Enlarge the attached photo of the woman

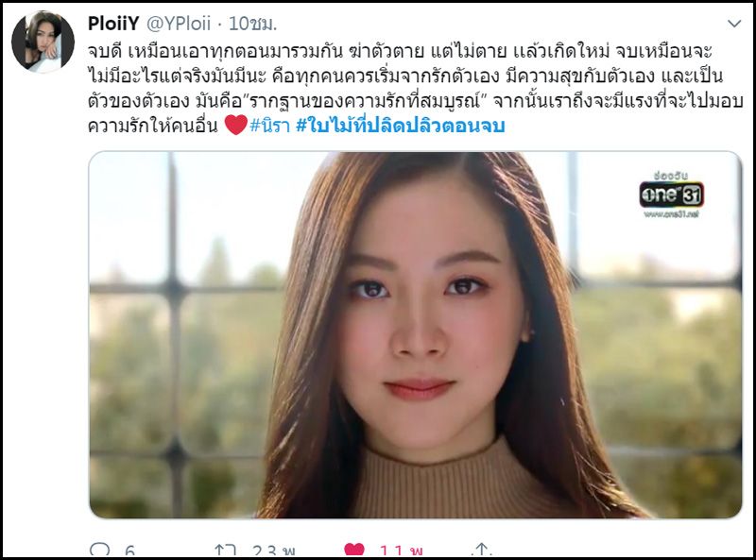tap(415, 335)
